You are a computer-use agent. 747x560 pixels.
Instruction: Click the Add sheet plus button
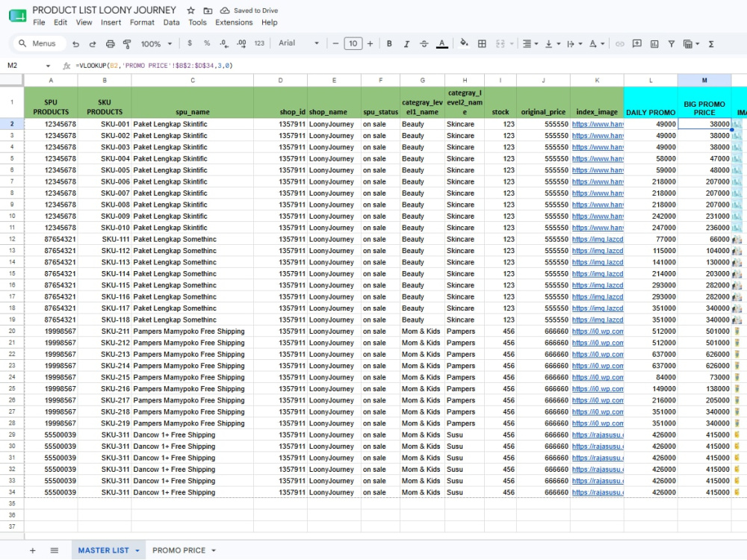(32, 550)
